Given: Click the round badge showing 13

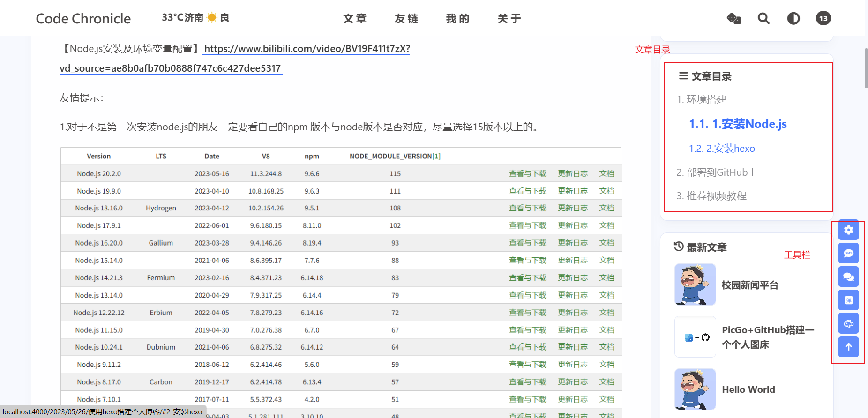Looking at the screenshot, I should pyautogui.click(x=823, y=18).
